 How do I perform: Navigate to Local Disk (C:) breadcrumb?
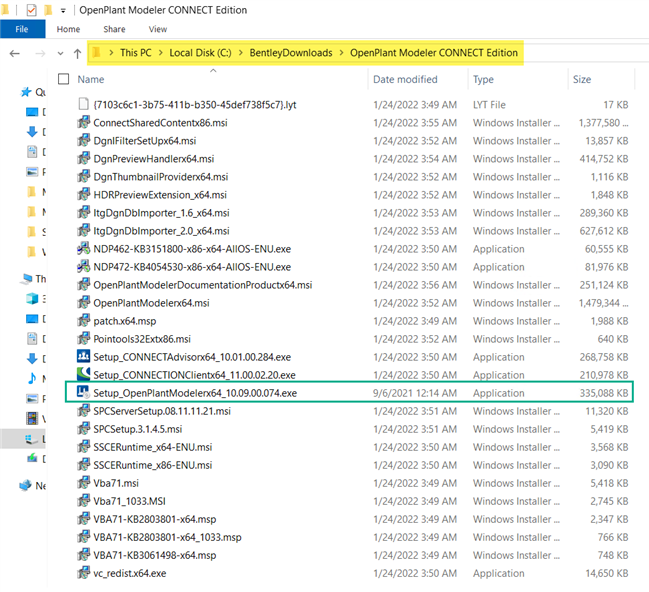(x=200, y=53)
